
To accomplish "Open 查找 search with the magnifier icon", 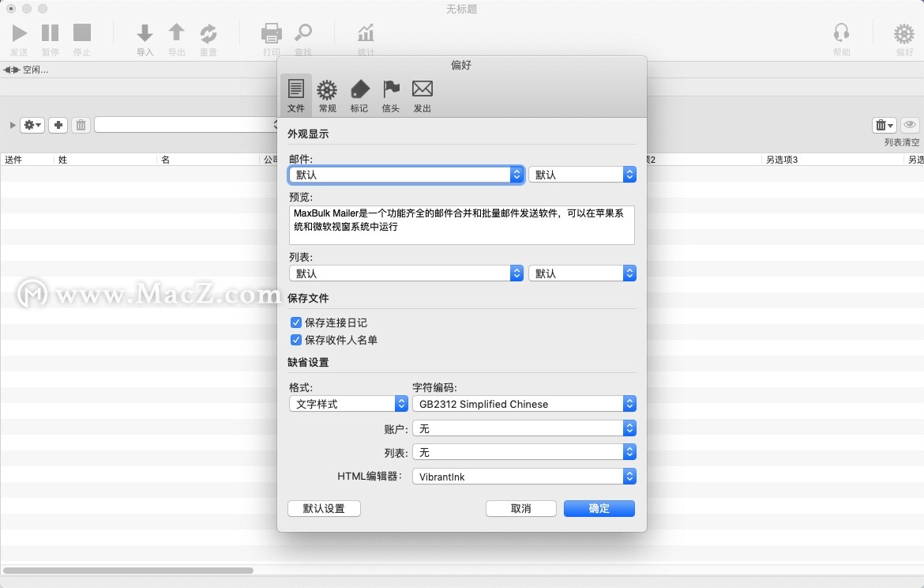I will (x=303, y=33).
